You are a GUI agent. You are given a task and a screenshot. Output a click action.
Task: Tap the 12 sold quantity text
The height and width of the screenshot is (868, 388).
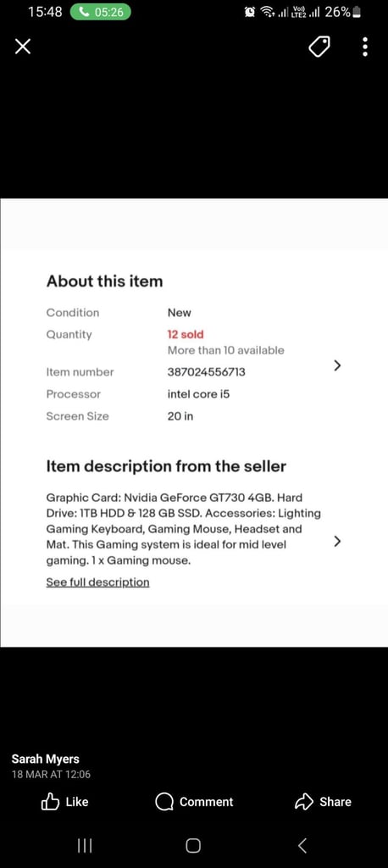click(x=186, y=334)
